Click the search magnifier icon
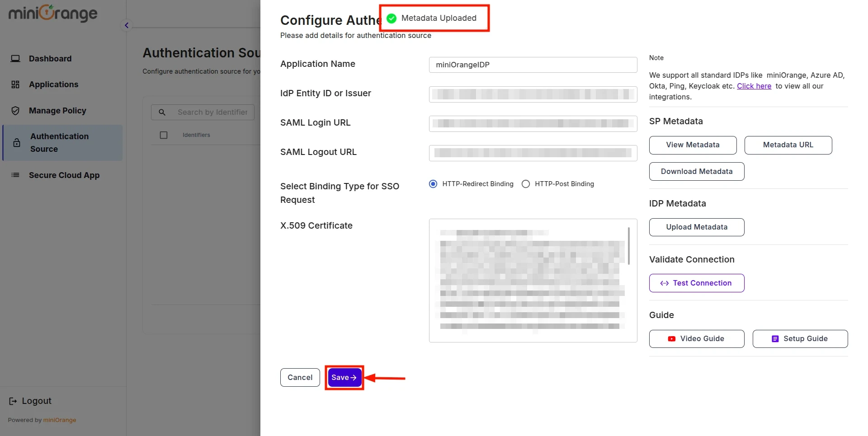This screenshot has height=436, width=868. (x=162, y=112)
